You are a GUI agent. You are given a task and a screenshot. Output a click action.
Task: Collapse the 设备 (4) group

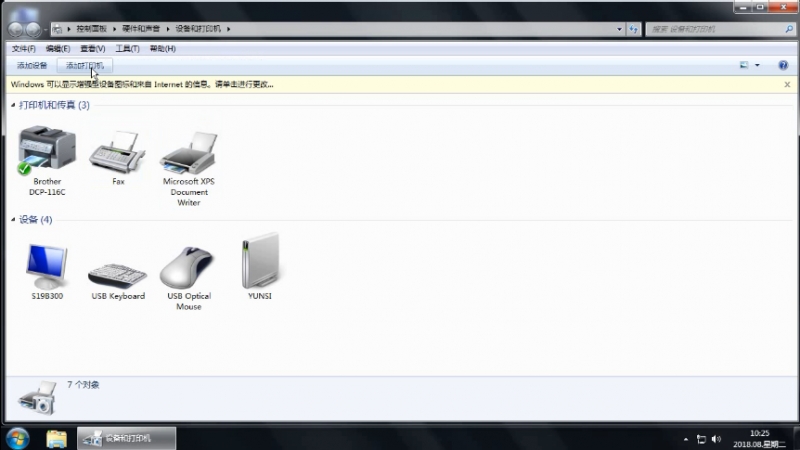click(x=13, y=219)
